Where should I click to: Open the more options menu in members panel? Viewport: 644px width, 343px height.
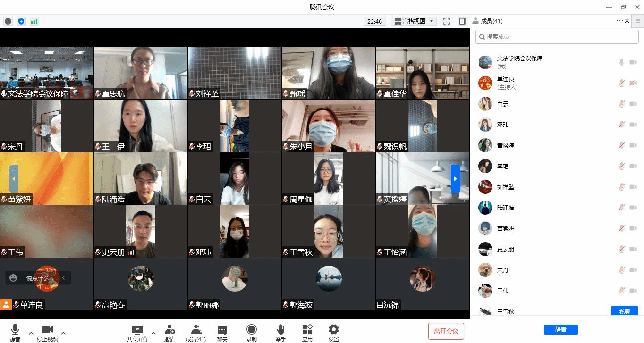[619, 21]
